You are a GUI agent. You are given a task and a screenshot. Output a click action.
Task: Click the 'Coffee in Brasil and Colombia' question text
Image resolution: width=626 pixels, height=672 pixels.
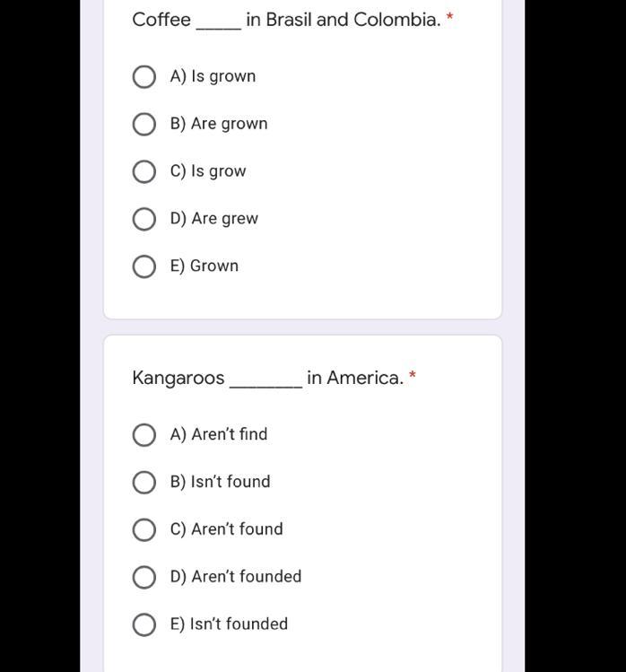[x=287, y=20]
